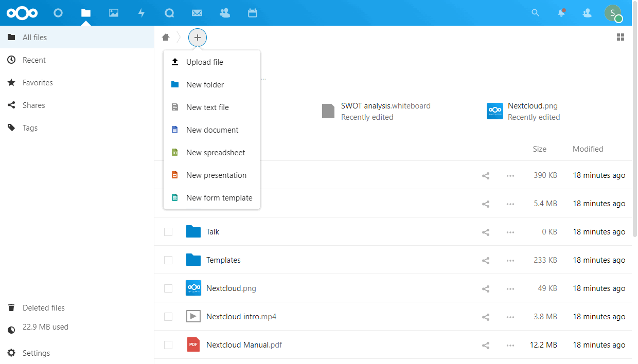The height and width of the screenshot is (364, 638).
Task: Open the Contacts icon in top bar
Action: pyautogui.click(x=224, y=13)
